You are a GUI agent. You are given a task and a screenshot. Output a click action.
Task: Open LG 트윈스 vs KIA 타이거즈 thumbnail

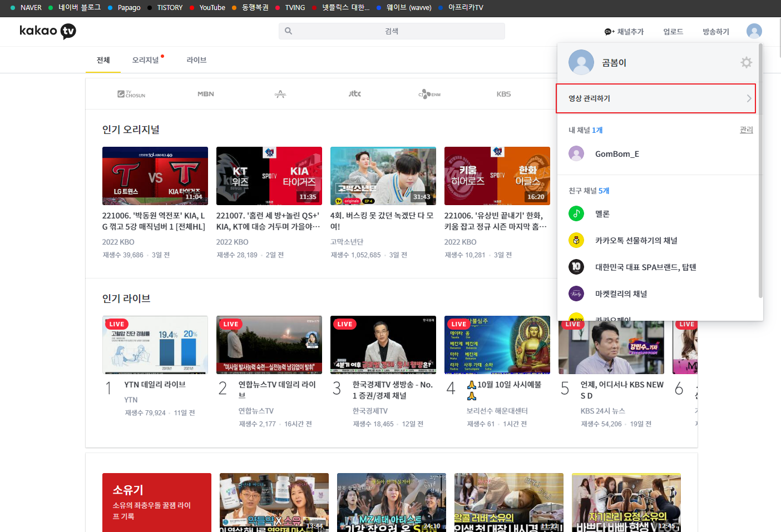(x=155, y=176)
